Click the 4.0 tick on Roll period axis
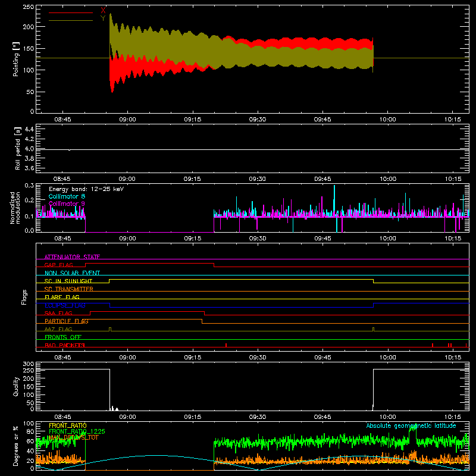 (x=29, y=149)
